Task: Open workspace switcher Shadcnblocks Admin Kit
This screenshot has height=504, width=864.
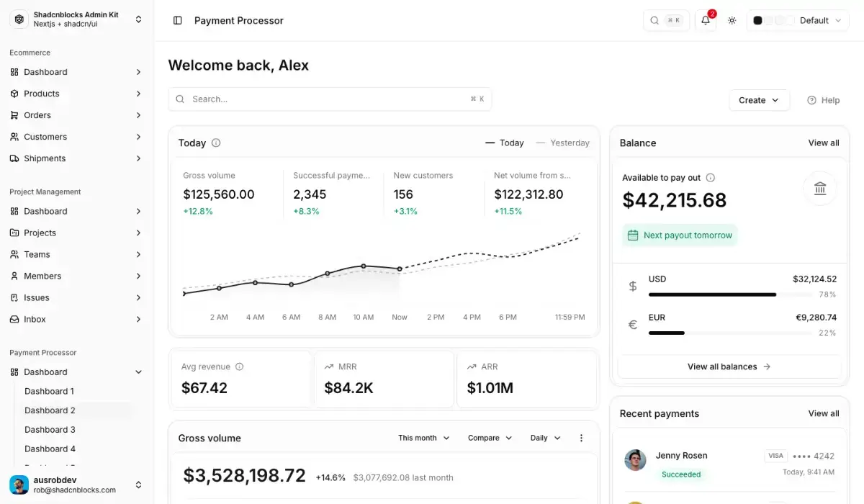Action: tap(77, 19)
